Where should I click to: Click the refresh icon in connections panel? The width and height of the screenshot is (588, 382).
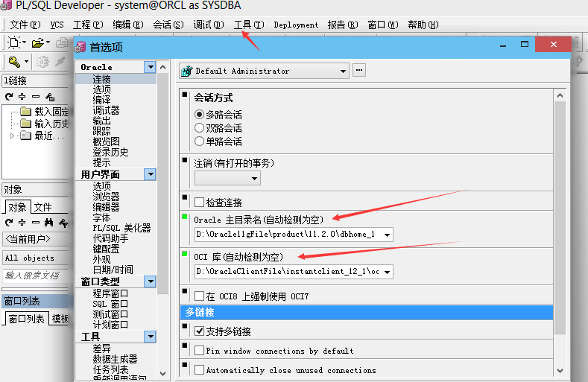(x=9, y=97)
